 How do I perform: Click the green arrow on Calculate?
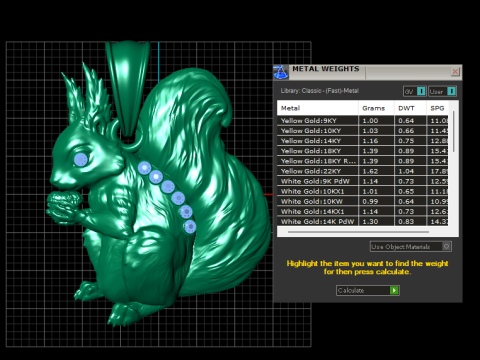coord(394,290)
